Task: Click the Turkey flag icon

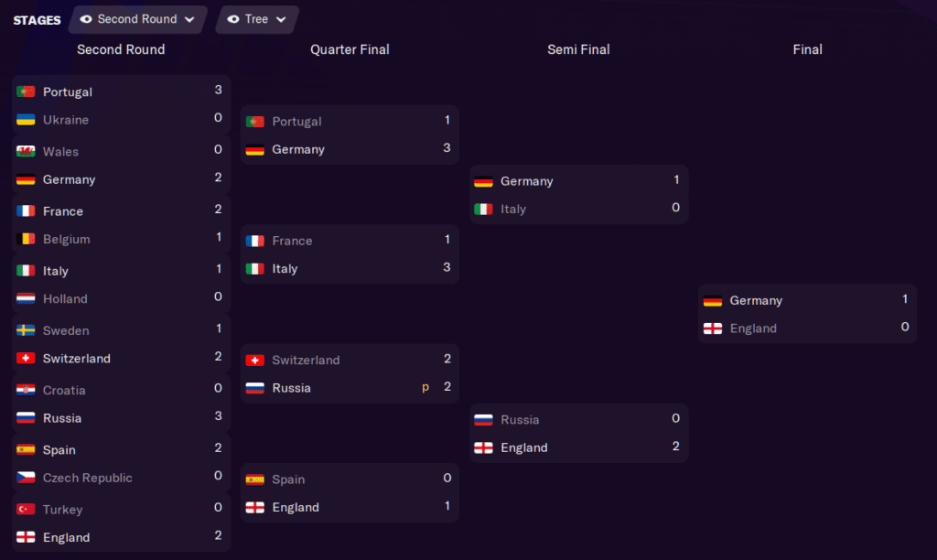Action: tap(26, 510)
